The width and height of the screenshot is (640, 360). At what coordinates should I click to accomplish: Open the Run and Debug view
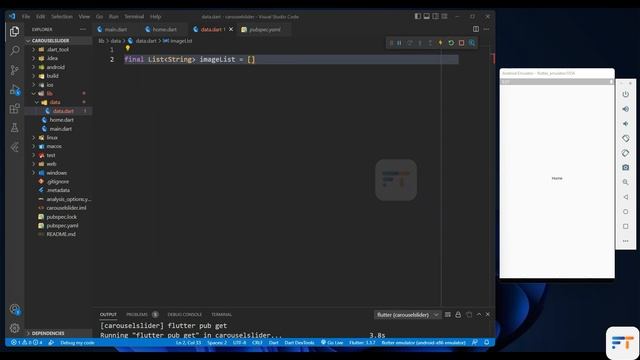click(14, 89)
